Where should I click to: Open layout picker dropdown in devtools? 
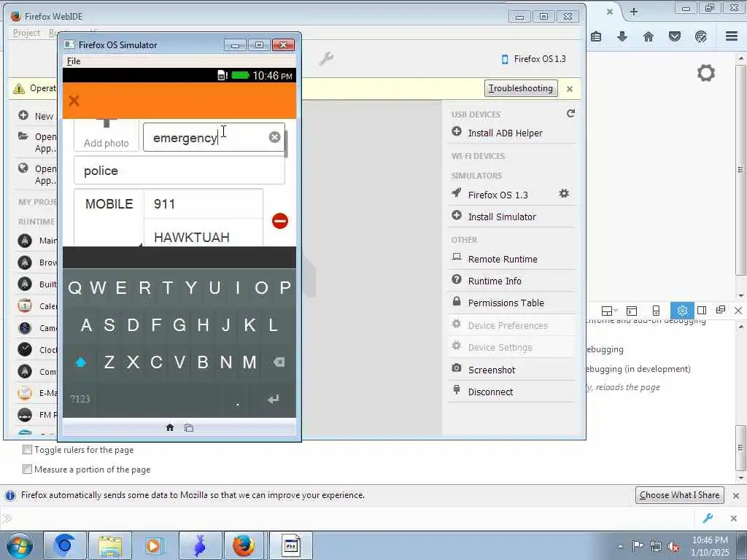(609, 311)
